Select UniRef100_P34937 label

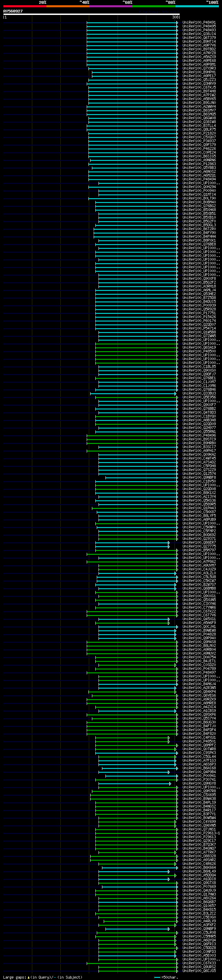199,141
